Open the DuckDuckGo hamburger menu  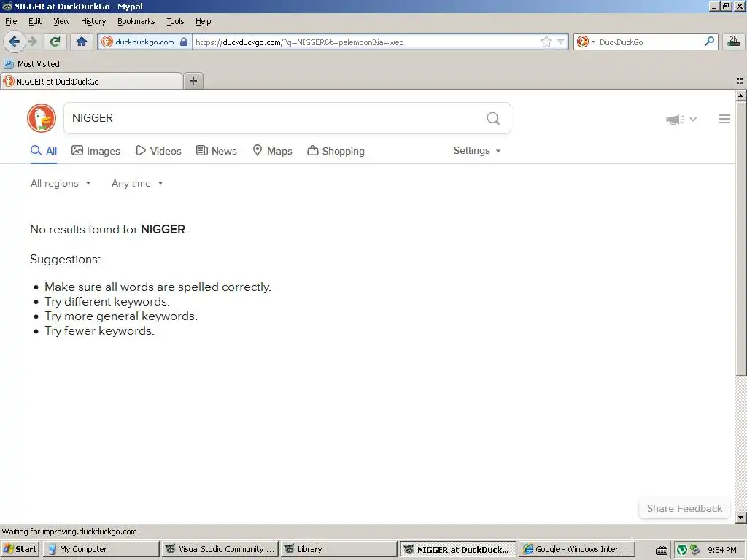[x=724, y=119]
